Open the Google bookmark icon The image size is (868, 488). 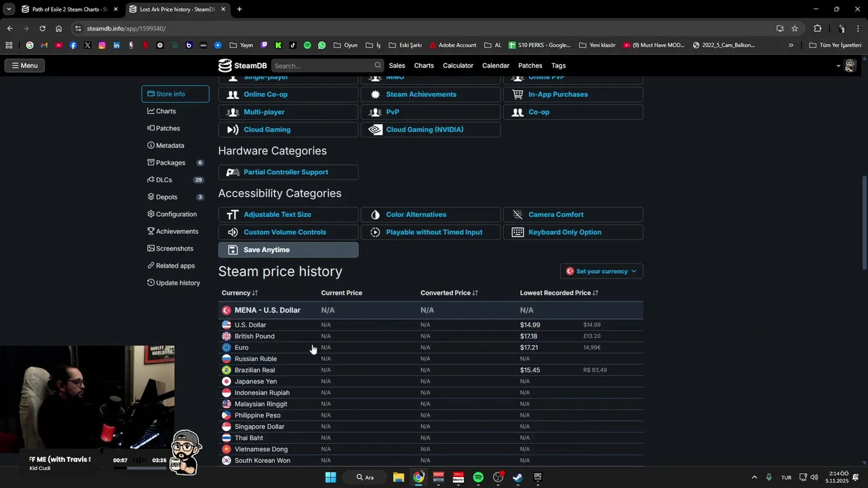point(29,45)
